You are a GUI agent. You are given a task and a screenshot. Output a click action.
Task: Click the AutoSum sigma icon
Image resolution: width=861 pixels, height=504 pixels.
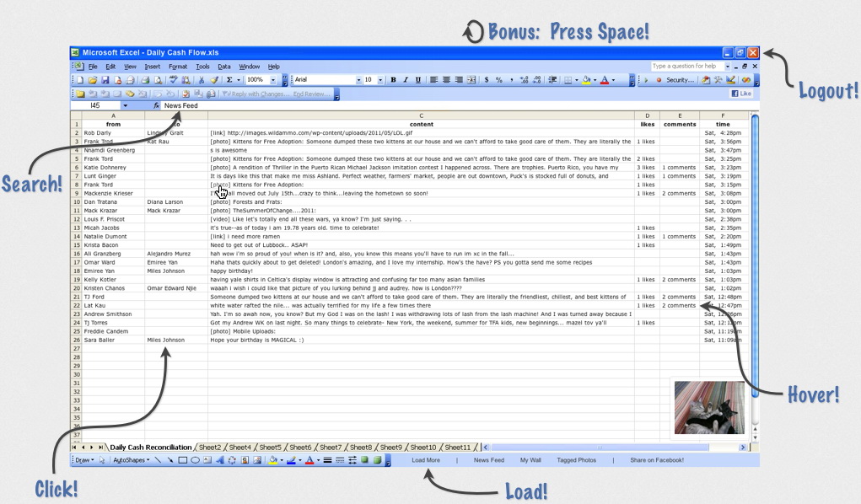(229, 80)
